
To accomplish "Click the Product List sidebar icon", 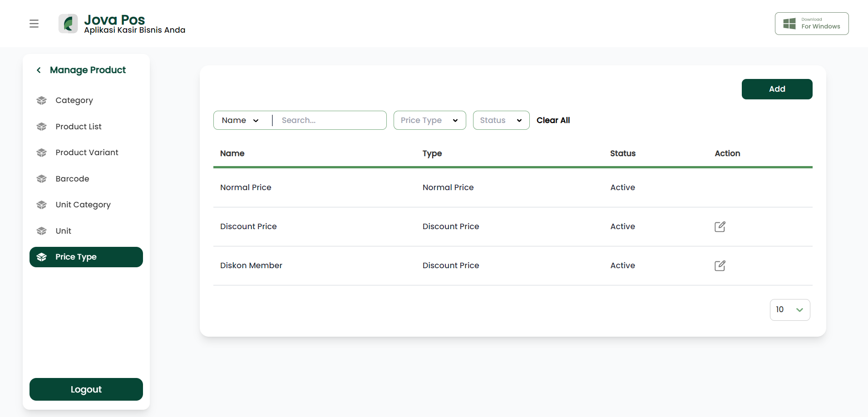I will [42, 127].
